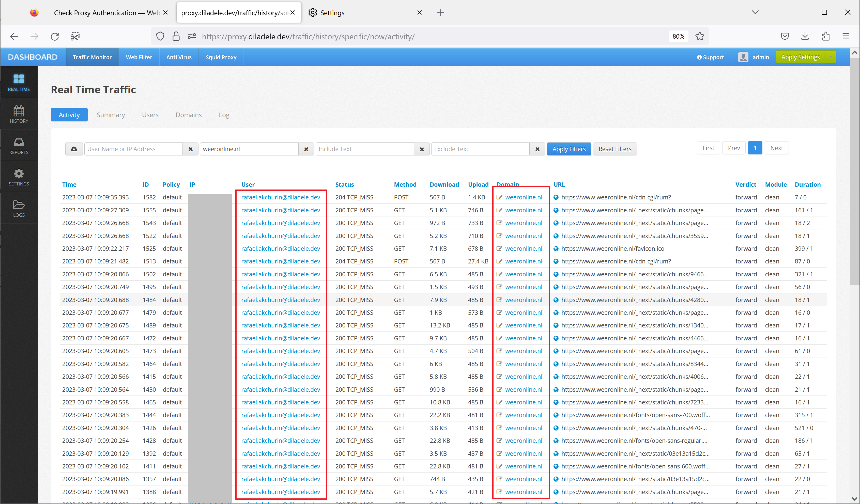Open the Firefox application menu
The width and height of the screenshot is (860, 504).
click(x=846, y=36)
